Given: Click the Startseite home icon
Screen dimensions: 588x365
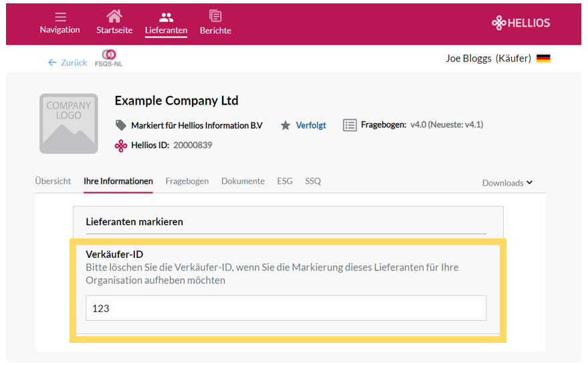Looking at the screenshot, I should (114, 16).
